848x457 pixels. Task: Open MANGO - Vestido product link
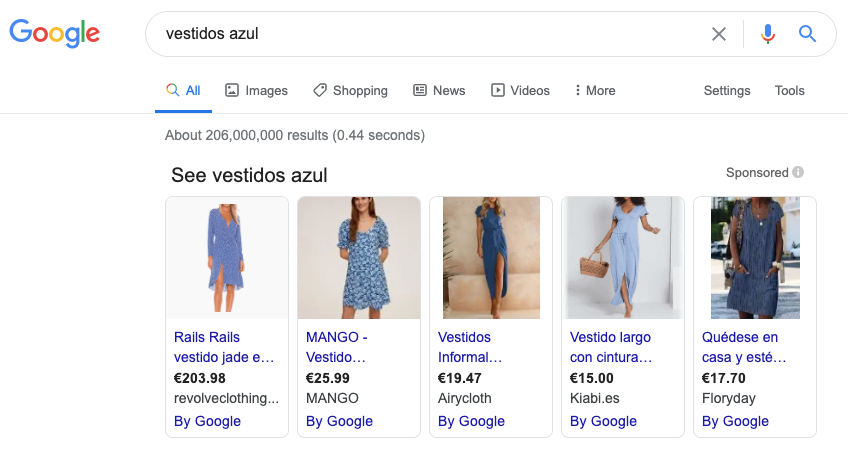[x=336, y=347]
